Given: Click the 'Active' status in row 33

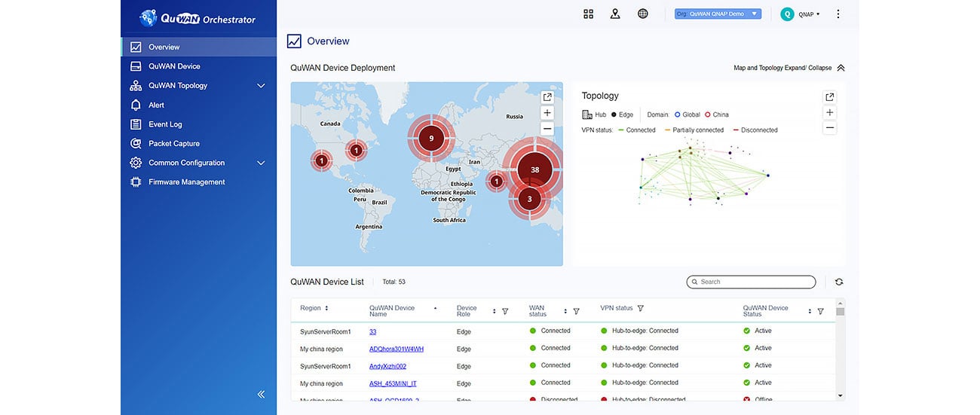Looking at the screenshot, I should 763,331.
